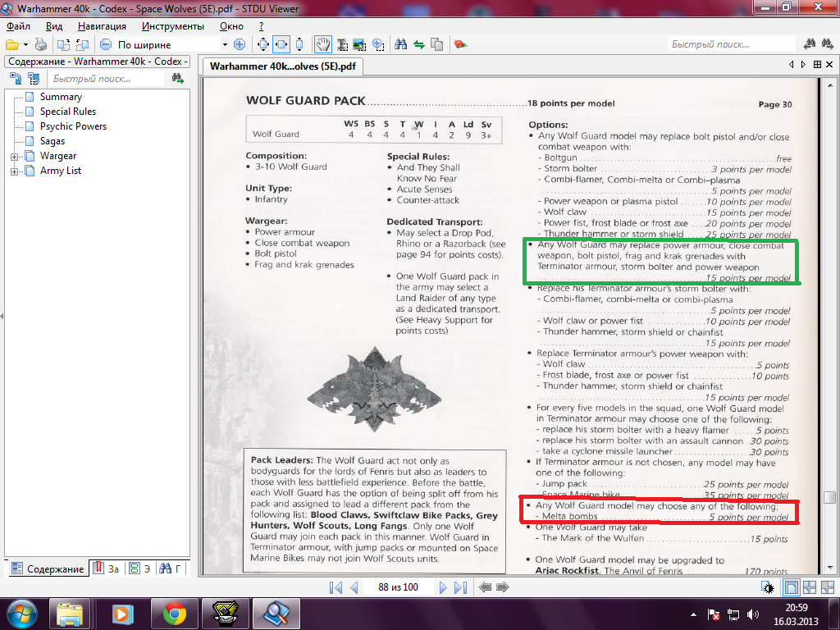Viewport: 840px width, 630px height.
Task: Switch to the 'За' bookmarks panel tab
Action: coord(106,568)
